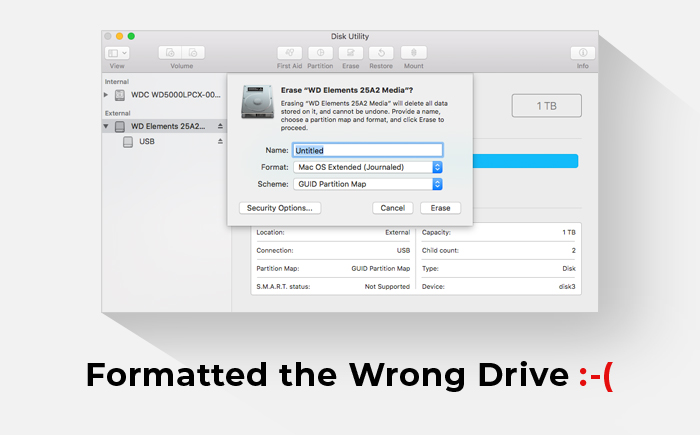Click the Name text field

point(367,150)
